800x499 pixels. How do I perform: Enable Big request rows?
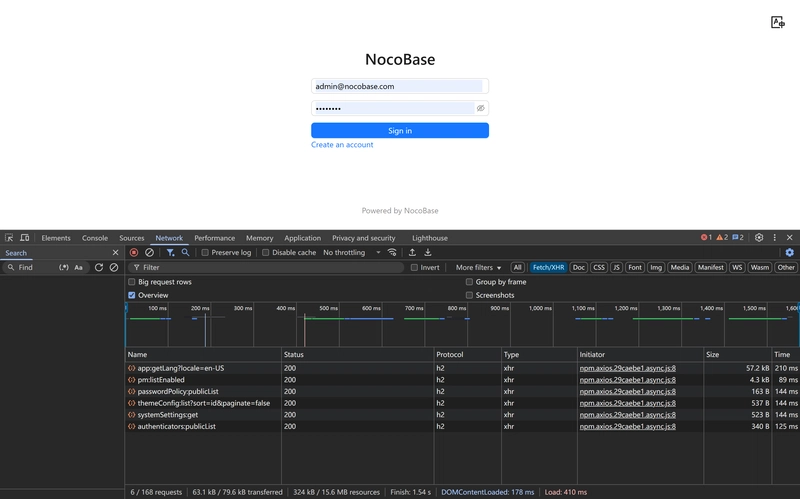[132, 282]
